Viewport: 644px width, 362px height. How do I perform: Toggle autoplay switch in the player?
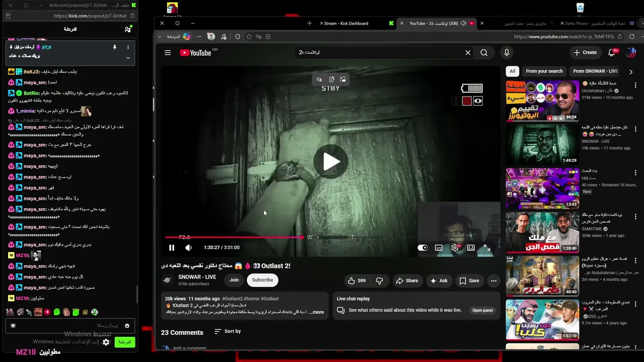coord(423,247)
